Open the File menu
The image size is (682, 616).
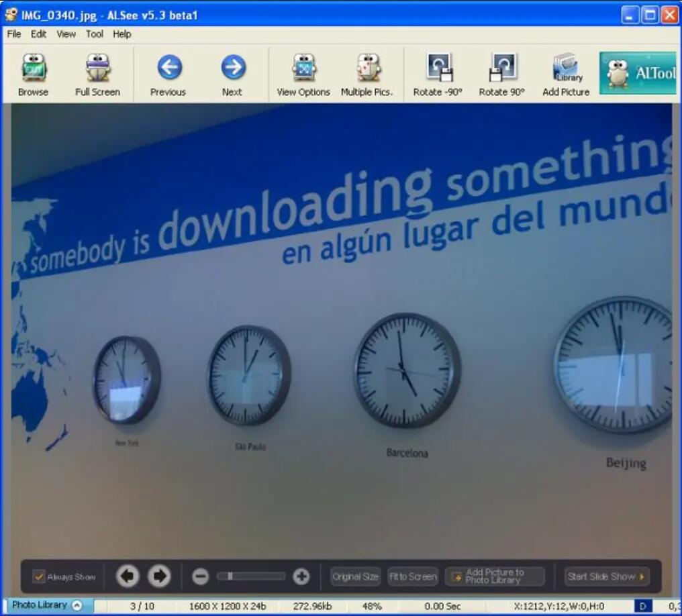(14, 34)
